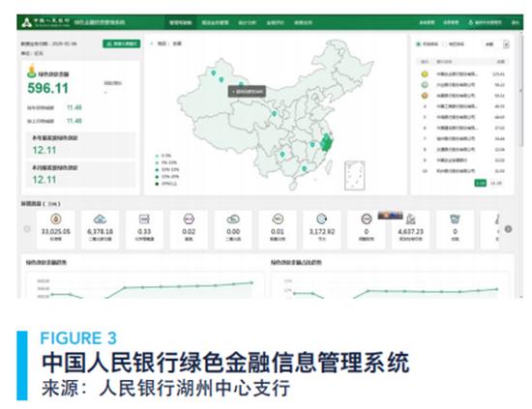This screenshot has width=532, height=409.
Task: Click the user avatar icon in the header
Action: 471,22
